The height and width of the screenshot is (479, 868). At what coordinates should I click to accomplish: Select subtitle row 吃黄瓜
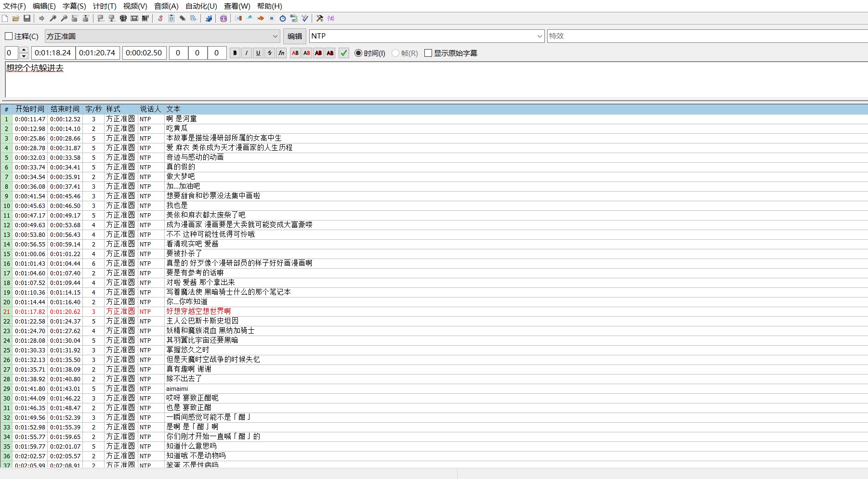point(434,129)
